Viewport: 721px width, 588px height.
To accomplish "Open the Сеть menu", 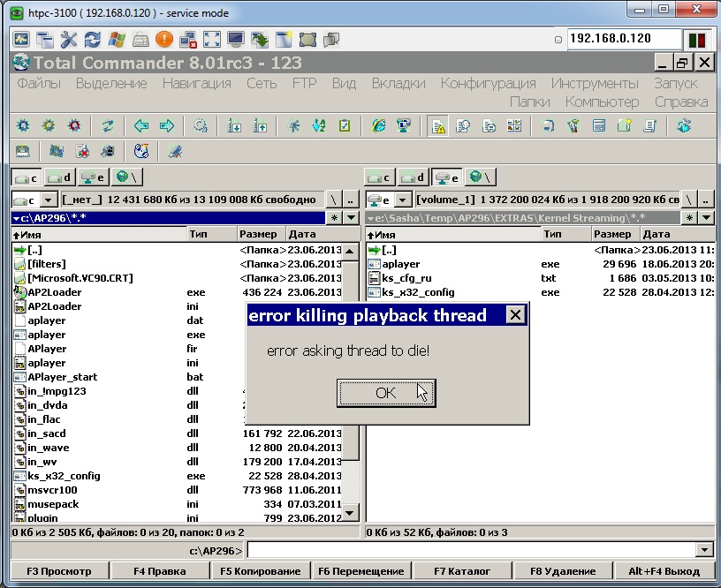I will click(262, 83).
